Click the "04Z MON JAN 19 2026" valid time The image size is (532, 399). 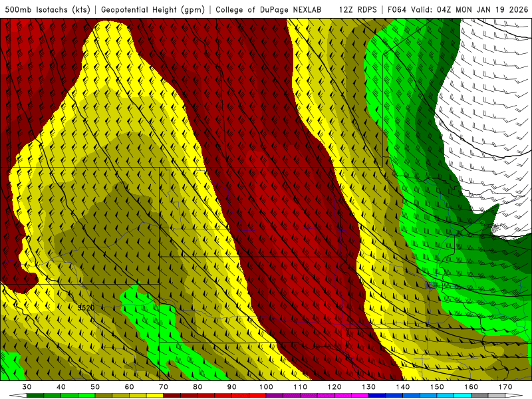(483, 9)
